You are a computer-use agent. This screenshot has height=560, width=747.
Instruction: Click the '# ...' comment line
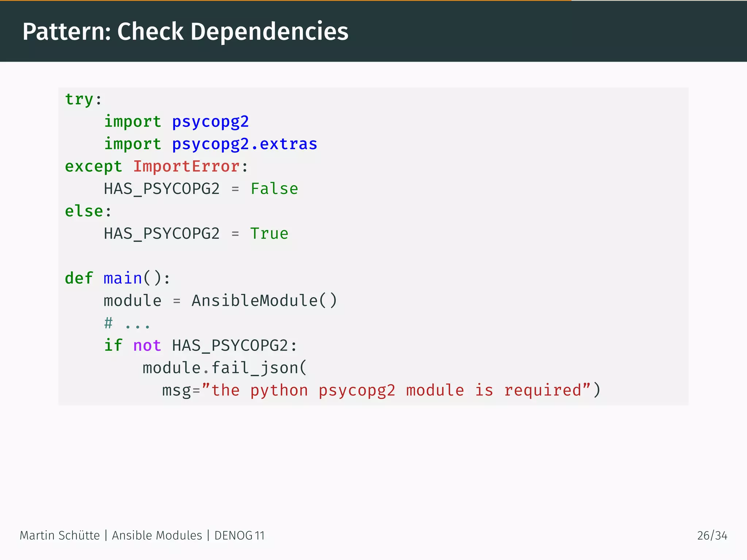pos(127,323)
